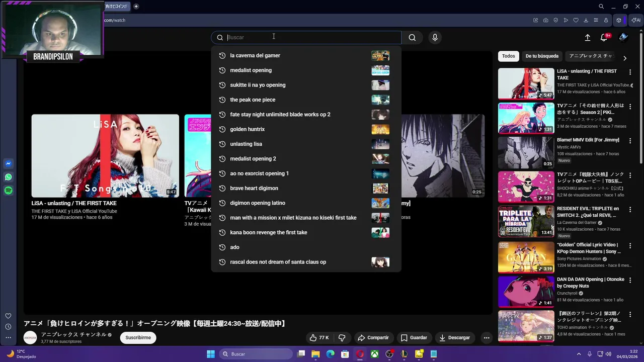644x362 pixels.
Task: Open the YouTube account avatar menu
Action: click(x=623, y=37)
